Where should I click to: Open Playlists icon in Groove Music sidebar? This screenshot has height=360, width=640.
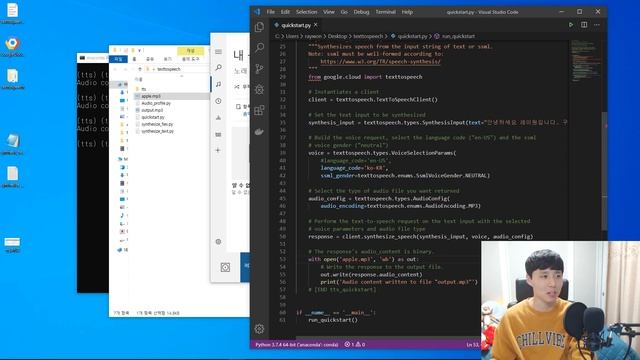click(218, 134)
